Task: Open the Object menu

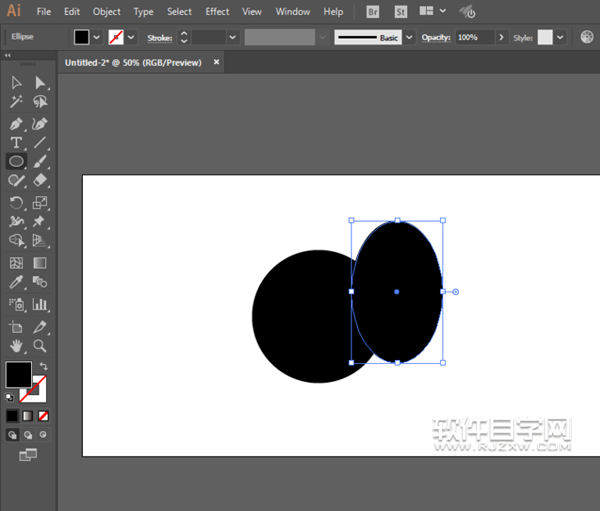Action: coord(106,12)
